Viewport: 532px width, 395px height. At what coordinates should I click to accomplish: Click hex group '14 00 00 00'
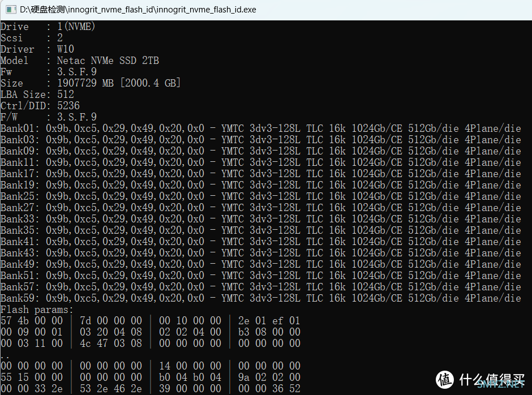190,366
